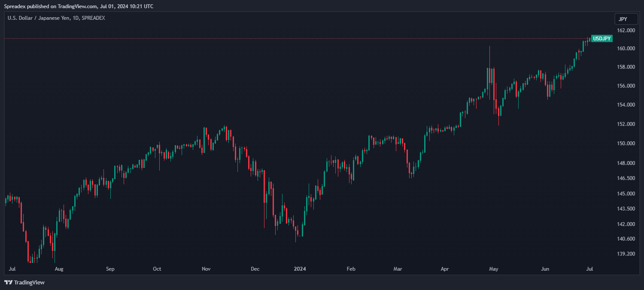The image size is (644, 290).
Task: Click the Spreadex published header text
Action: [79, 6]
